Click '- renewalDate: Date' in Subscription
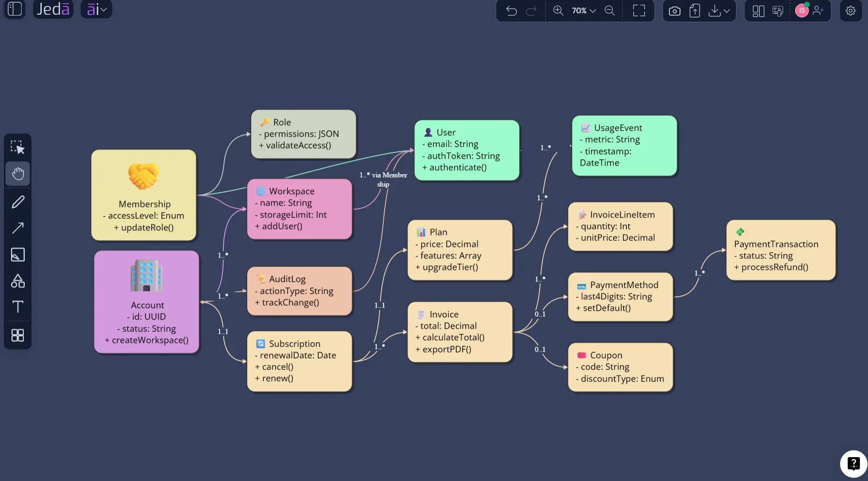This screenshot has height=481, width=868. pyautogui.click(x=295, y=355)
